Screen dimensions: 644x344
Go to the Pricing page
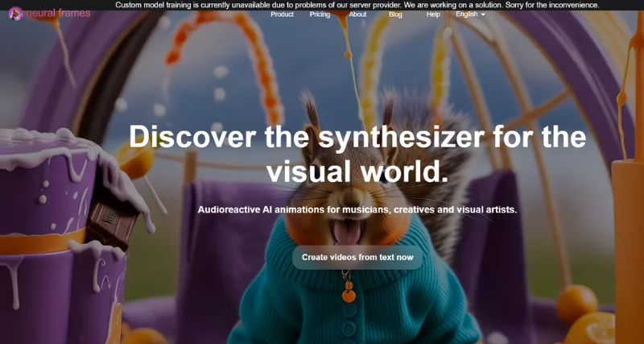click(320, 15)
